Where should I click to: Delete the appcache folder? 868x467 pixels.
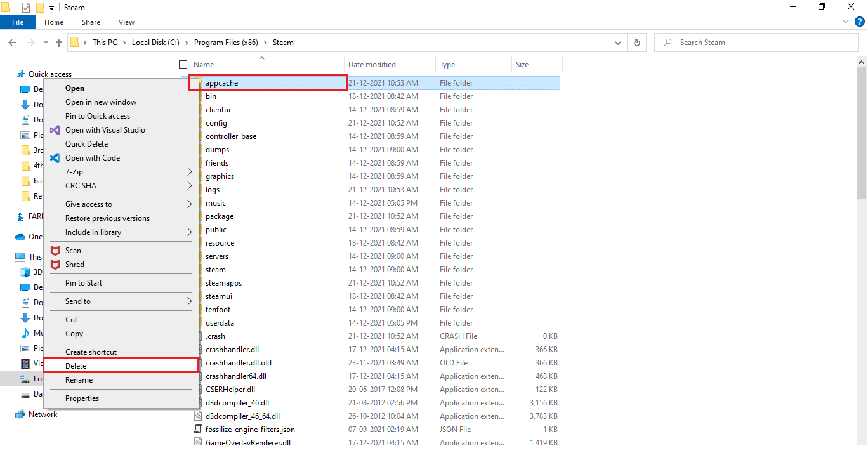tap(75, 365)
